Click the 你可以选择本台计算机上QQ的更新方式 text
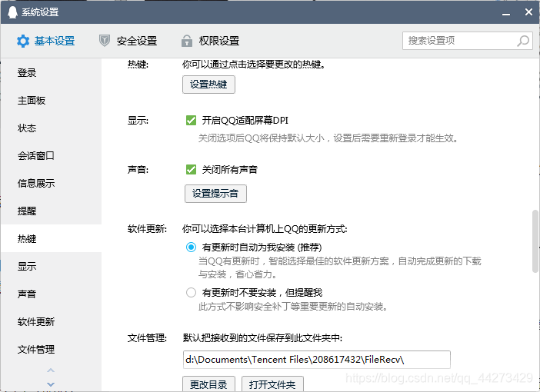Screen dimensions: 540x392 265,229
